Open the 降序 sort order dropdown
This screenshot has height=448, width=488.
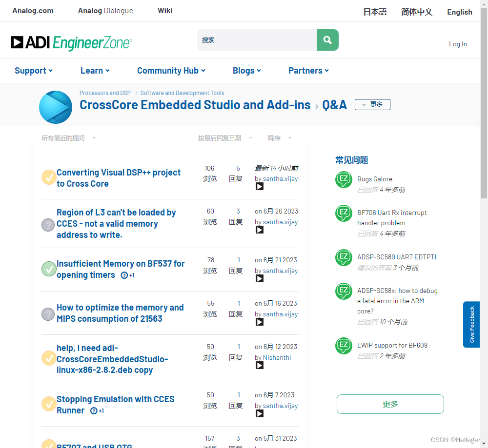click(x=279, y=137)
